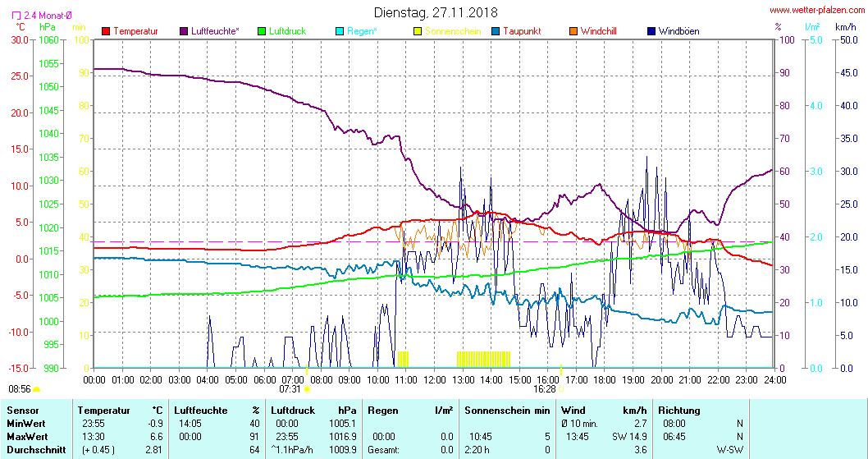Click the sunrise time 07:31

tap(290, 389)
